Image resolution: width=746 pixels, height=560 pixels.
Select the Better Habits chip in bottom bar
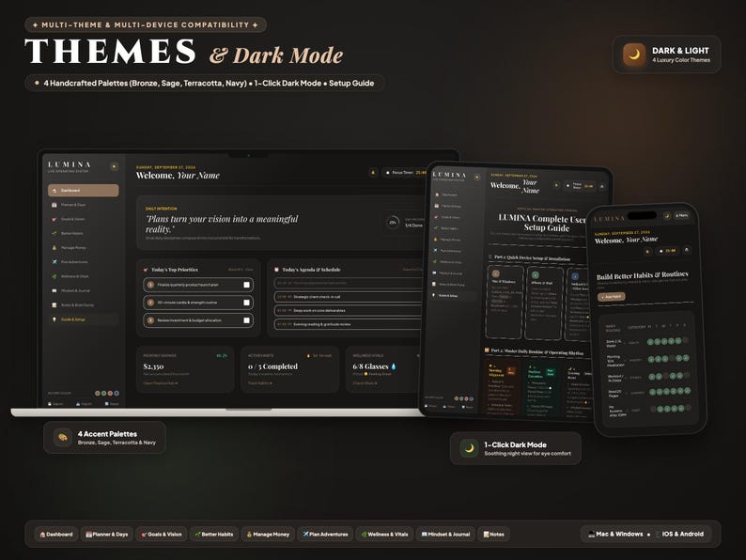coord(214,535)
